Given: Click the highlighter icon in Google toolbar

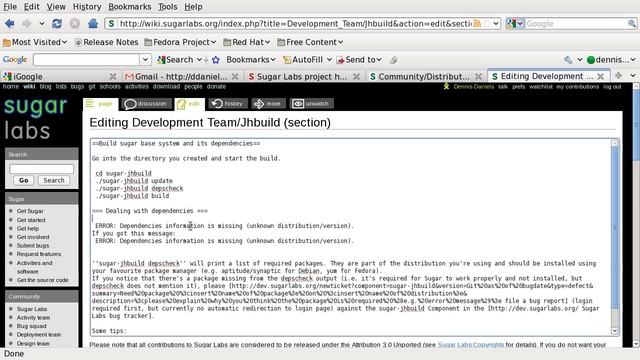Looking at the screenshot, I should [x=393, y=60].
